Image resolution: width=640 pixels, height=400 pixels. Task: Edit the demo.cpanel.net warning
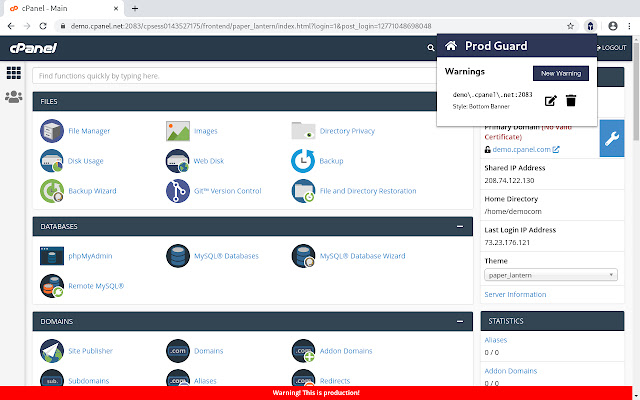coord(551,100)
